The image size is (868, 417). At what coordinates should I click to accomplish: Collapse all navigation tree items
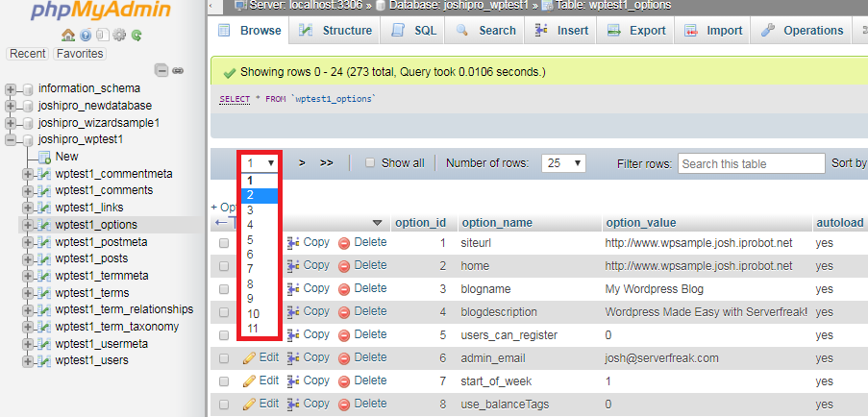(x=161, y=70)
